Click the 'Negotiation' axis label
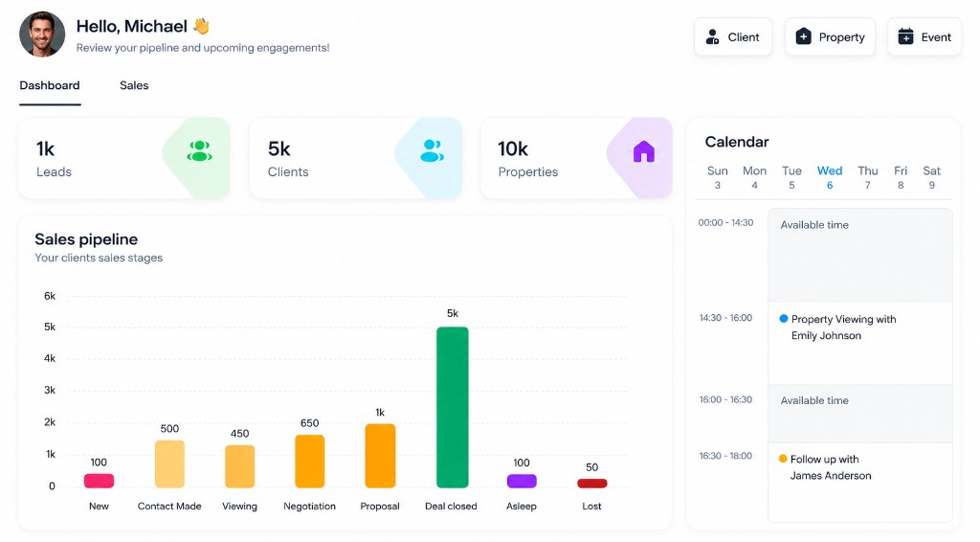The width and height of the screenshot is (980, 542). point(309,507)
